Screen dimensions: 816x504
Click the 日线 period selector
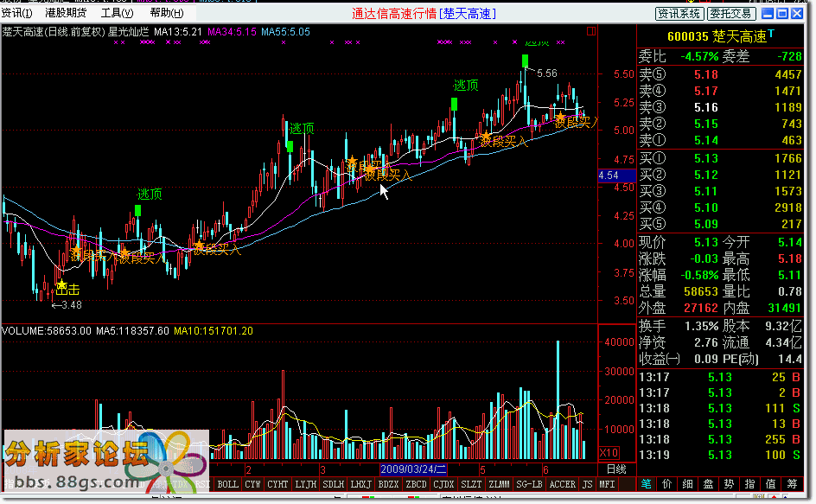(616, 469)
